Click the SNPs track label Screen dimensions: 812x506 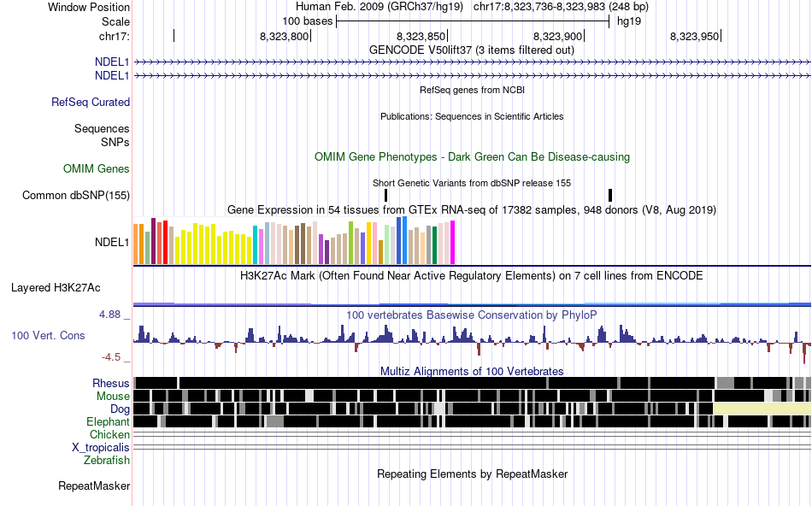coord(115,142)
